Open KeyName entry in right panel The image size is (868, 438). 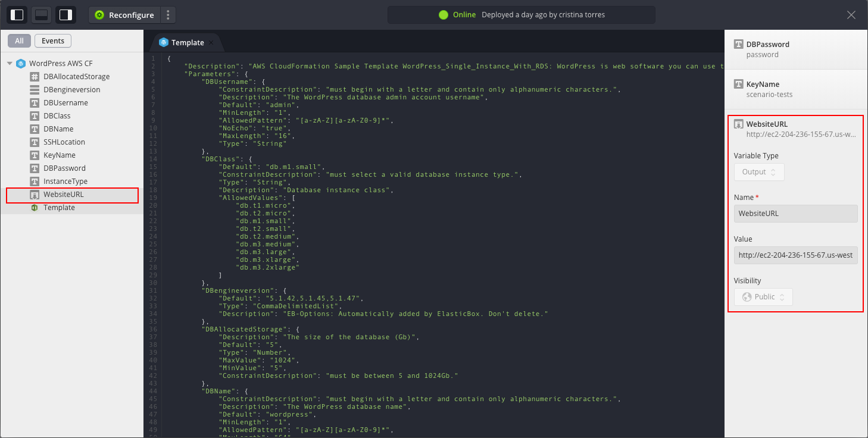[796, 89]
